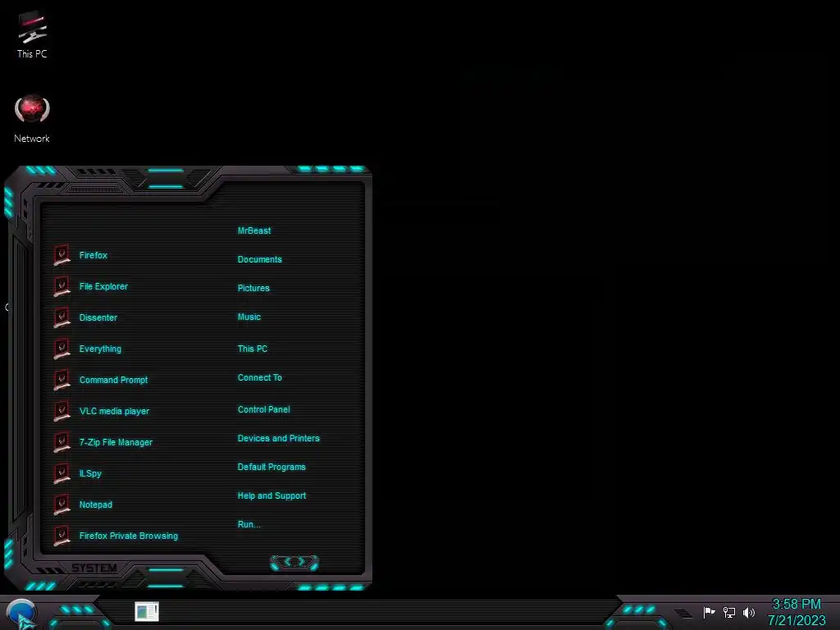Click the VLC media player icon
Viewport: 840px width, 630px height.
(62, 411)
